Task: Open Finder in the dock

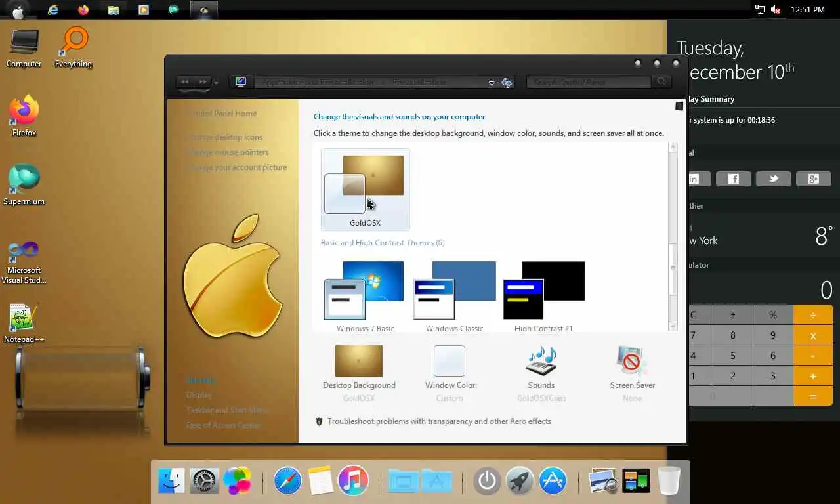Action: point(171,481)
